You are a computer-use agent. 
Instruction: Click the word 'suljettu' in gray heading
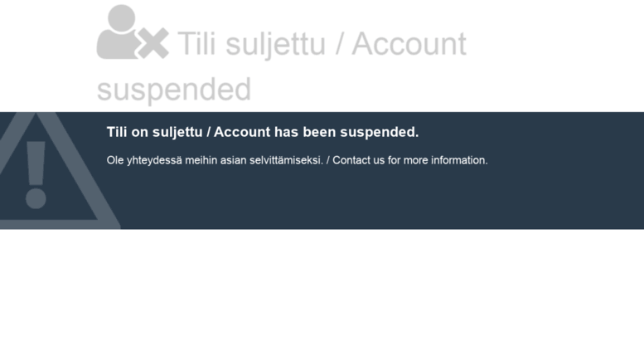(x=276, y=45)
